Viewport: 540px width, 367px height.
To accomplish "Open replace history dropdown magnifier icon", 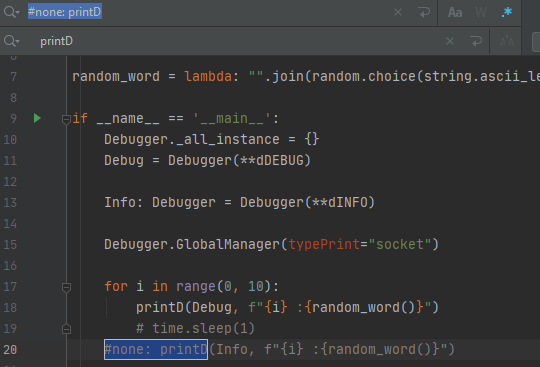I will tap(12, 41).
